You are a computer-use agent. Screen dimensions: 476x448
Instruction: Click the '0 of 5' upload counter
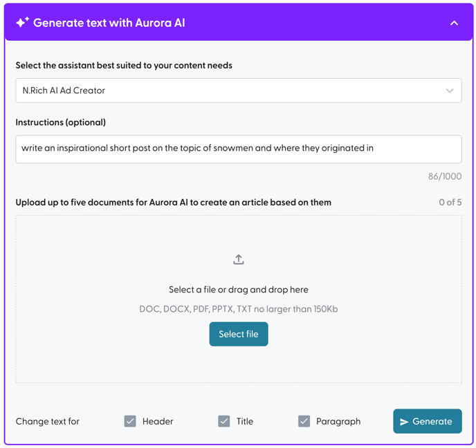[450, 203]
